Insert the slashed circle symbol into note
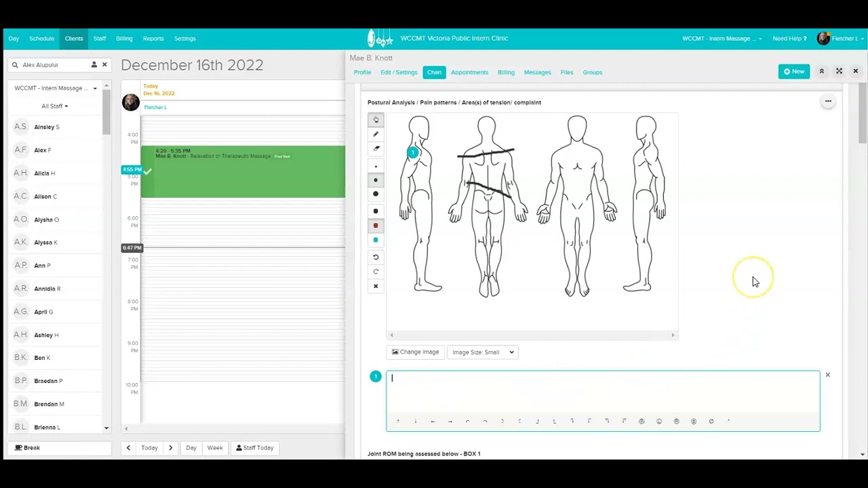 tap(711, 422)
